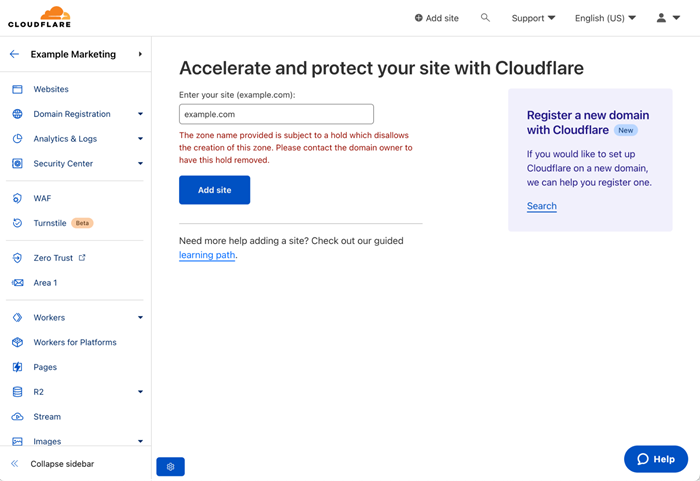
Task: Go back using the left arrow icon
Action: click(x=14, y=54)
